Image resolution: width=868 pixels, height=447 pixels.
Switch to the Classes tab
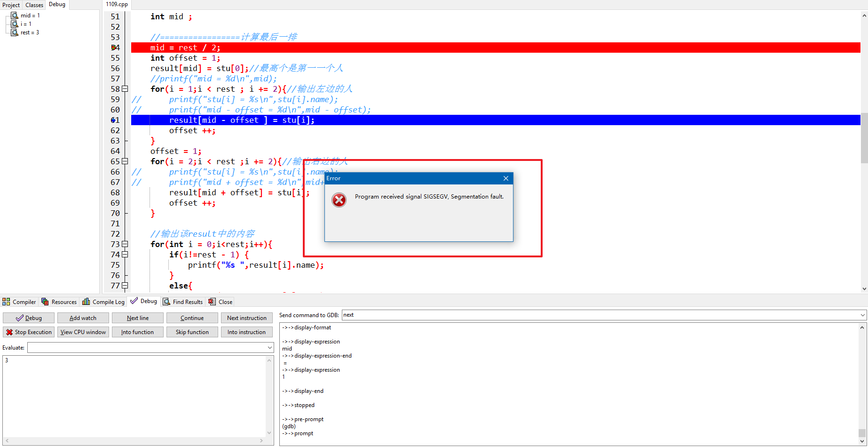pos(34,5)
